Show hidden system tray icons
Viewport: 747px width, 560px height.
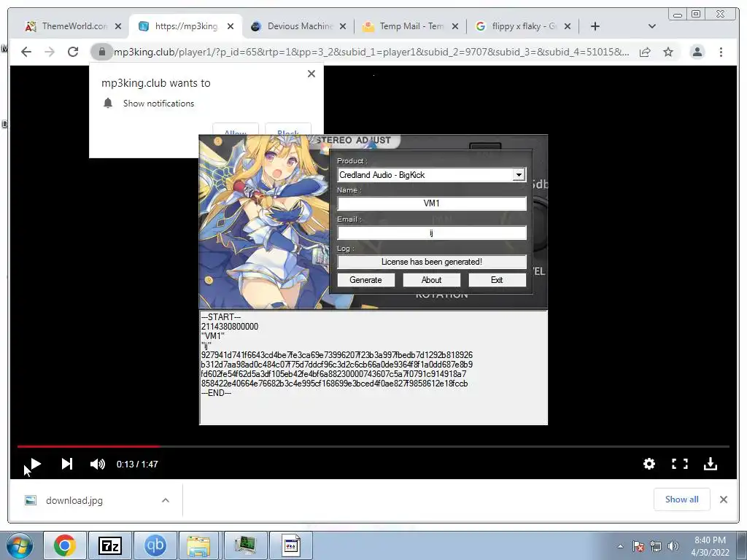(620, 547)
